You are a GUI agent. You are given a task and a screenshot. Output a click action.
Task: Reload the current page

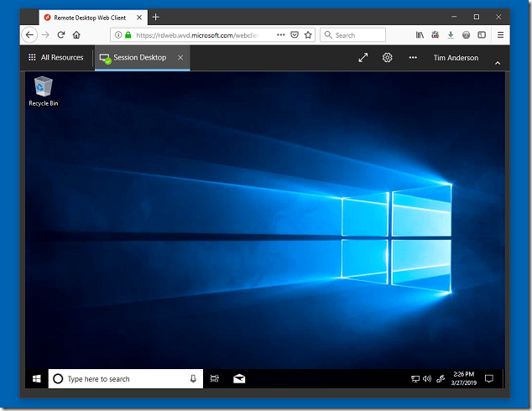click(61, 35)
